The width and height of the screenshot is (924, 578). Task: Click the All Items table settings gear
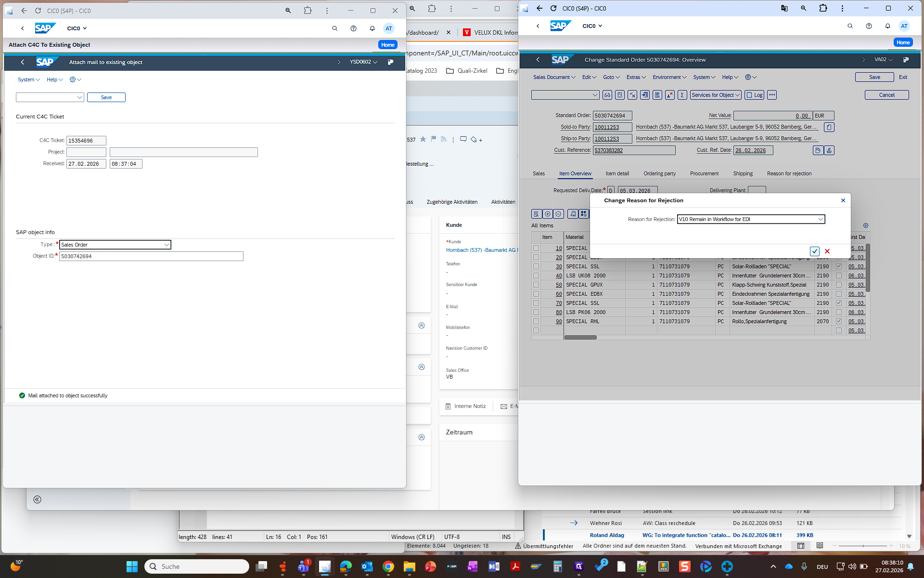(x=865, y=225)
